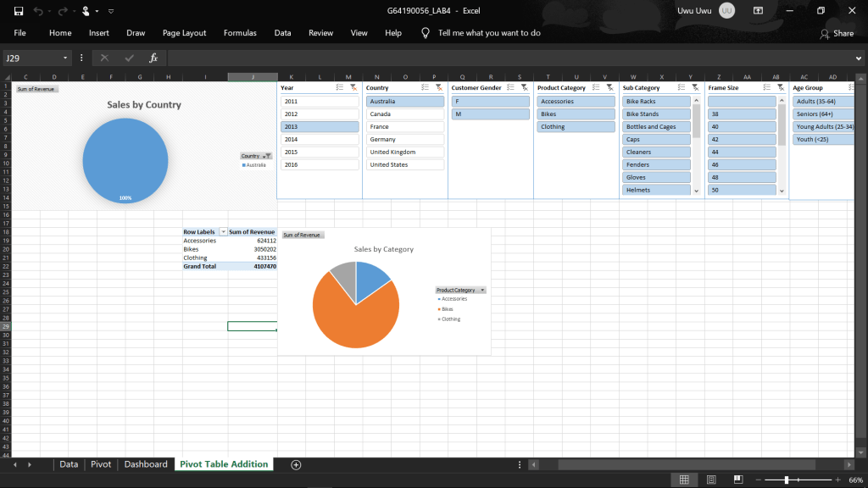This screenshot has height=488, width=868.
Task: Open the Formulas ribbon tab
Action: coord(240,33)
